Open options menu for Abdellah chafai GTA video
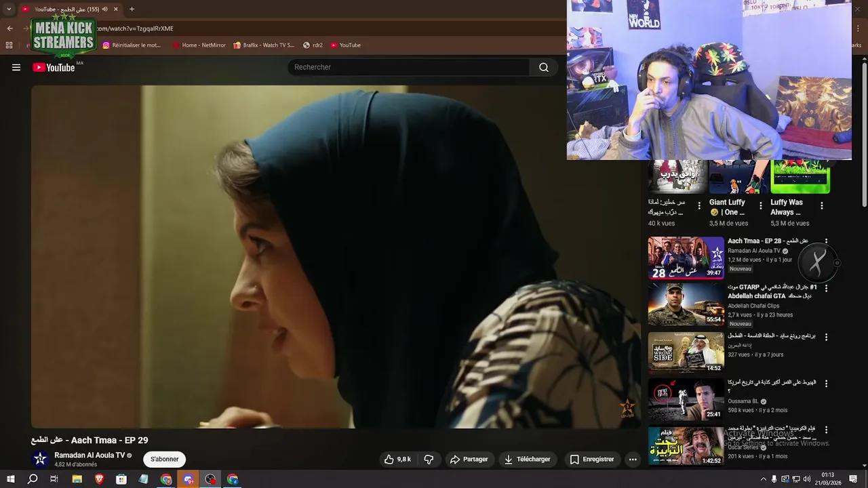Viewport: 868px width, 488px height. 826,288
